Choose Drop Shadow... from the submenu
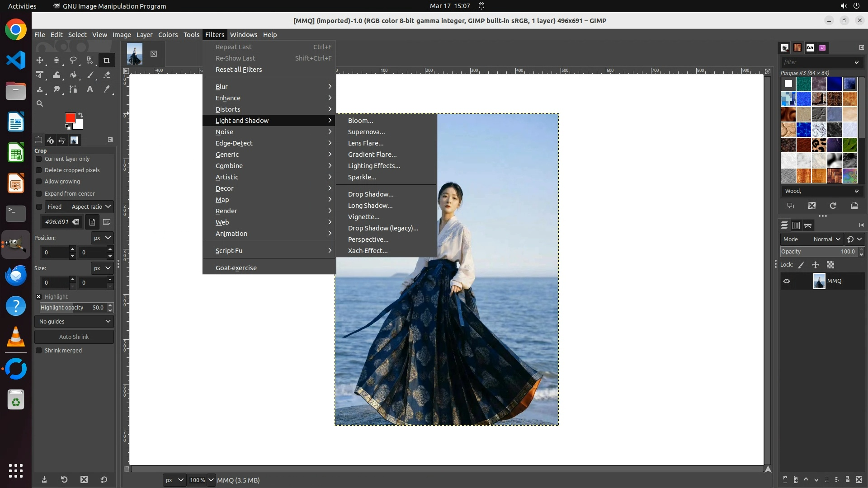 pos(371,194)
